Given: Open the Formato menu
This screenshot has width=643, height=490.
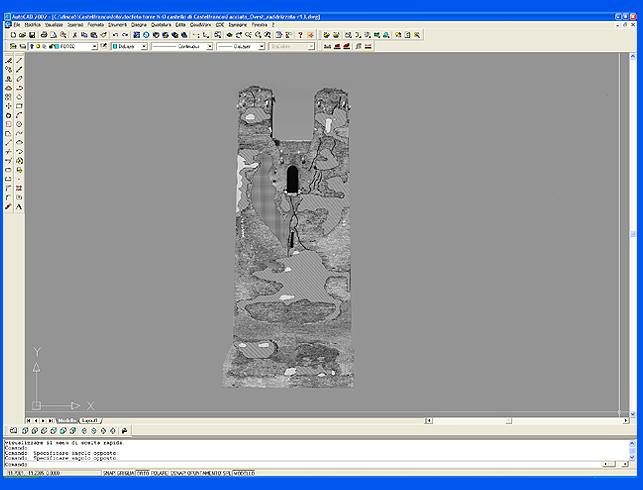Looking at the screenshot, I should pyautogui.click(x=95, y=24).
